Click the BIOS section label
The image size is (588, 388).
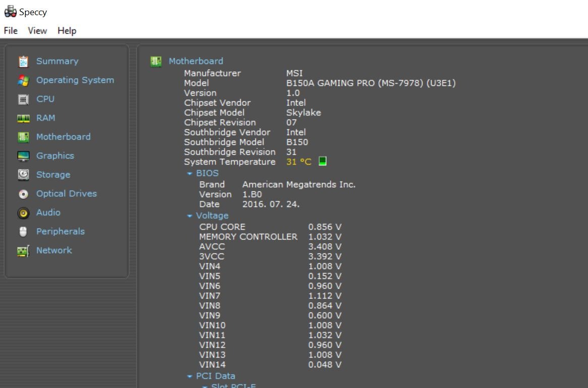(x=207, y=173)
